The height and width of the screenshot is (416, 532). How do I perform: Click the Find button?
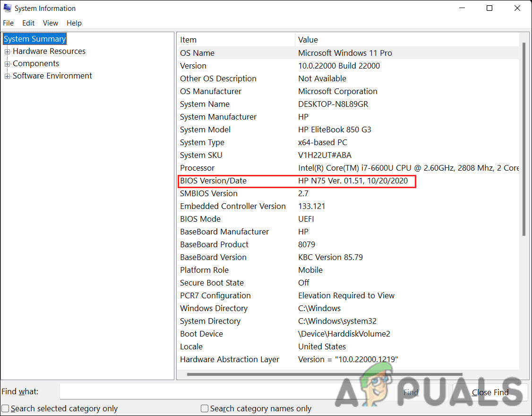click(x=410, y=392)
